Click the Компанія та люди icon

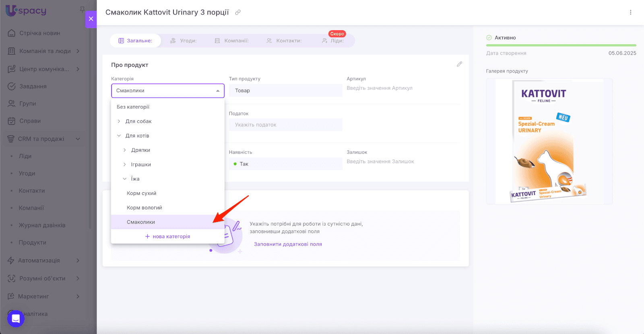tap(12, 51)
